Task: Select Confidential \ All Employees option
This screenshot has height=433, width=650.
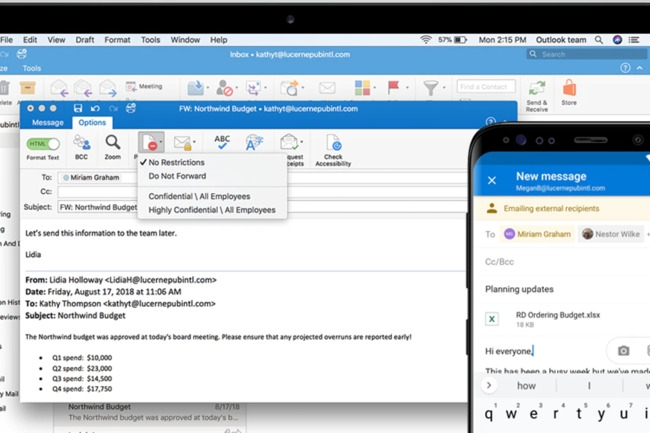Action: pyautogui.click(x=199, y=196)
